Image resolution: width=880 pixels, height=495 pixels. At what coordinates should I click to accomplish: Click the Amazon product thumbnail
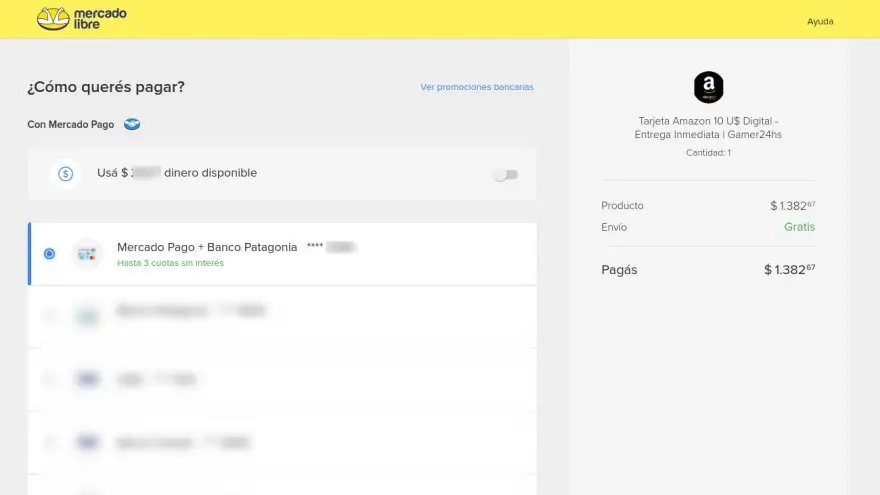[x=708, y=87]
